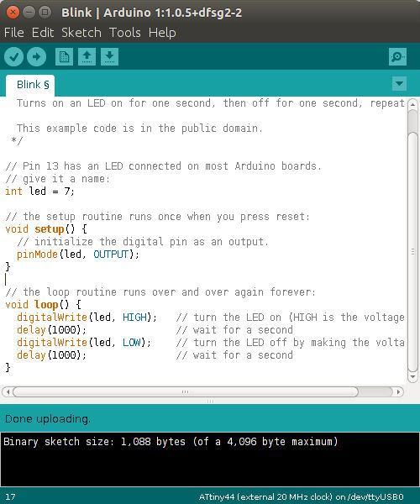The image size is (420, 504).
Task: Open the Tools menu
Action: tap(124, 33)
